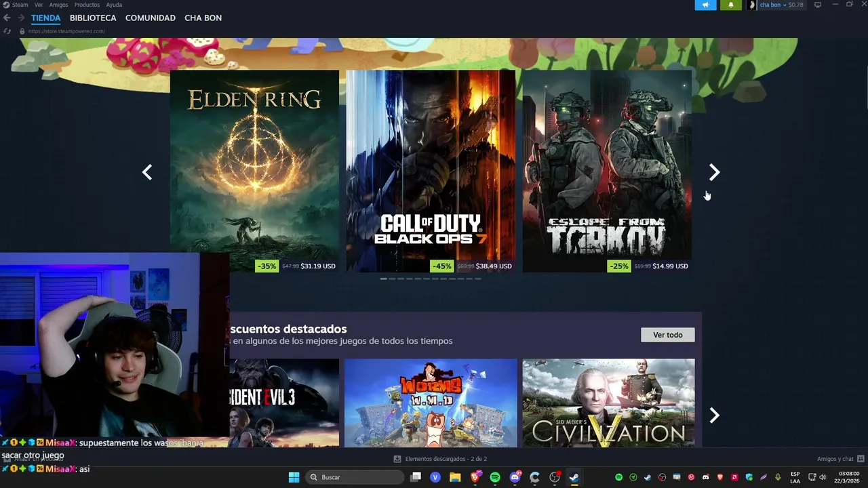Open the Windows Start menu
This screenshot has height=488, width=868.
point(294,477)
